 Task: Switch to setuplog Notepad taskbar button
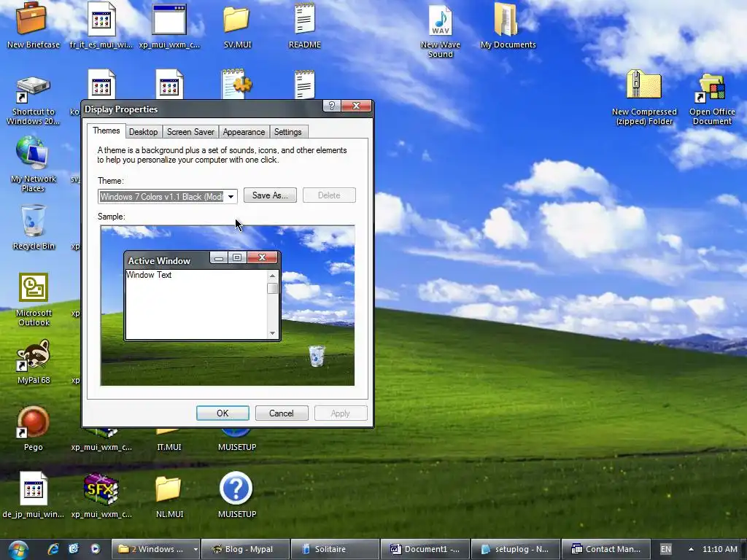(515, 549)
